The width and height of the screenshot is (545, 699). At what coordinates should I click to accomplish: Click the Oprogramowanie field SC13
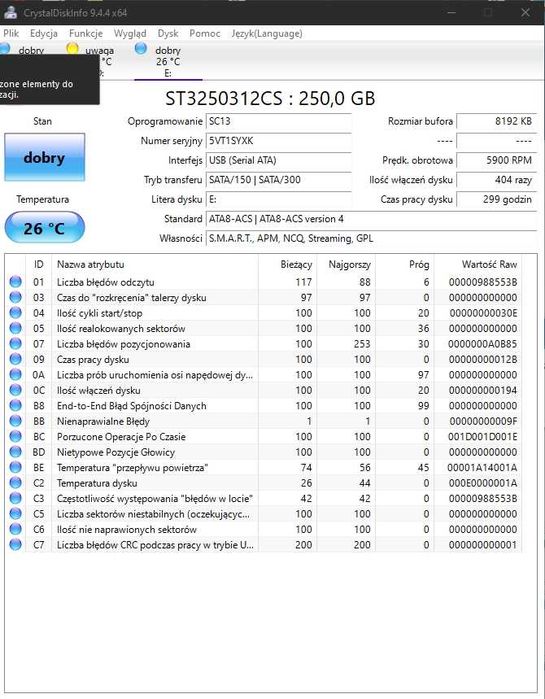(x=279, y=121)
